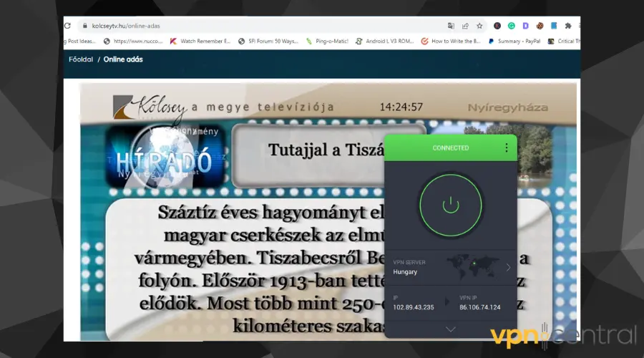
Task: Click the padlock site security icon
Action: point(85,26)
